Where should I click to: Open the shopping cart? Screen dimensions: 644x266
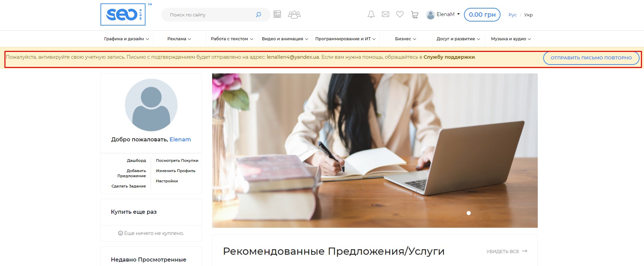coord(415,15)
